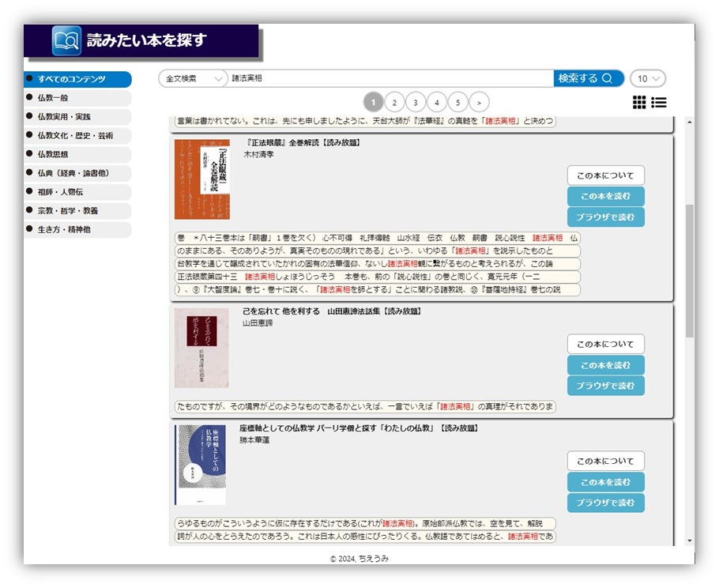The width and height of the screenshot is (719, 588).
Task: Open この本について for 座標軸としての仏教学
Action: click(x=606, y=461)
